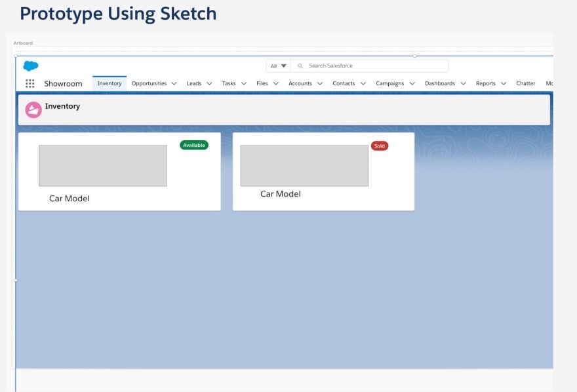577x392 pixels.
Task: Expand the Leads chevron menu
Action: coord(209,83)
